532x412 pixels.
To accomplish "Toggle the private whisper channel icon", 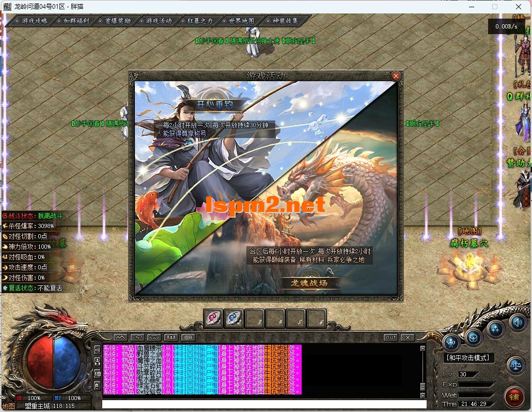I will (97, 386).
